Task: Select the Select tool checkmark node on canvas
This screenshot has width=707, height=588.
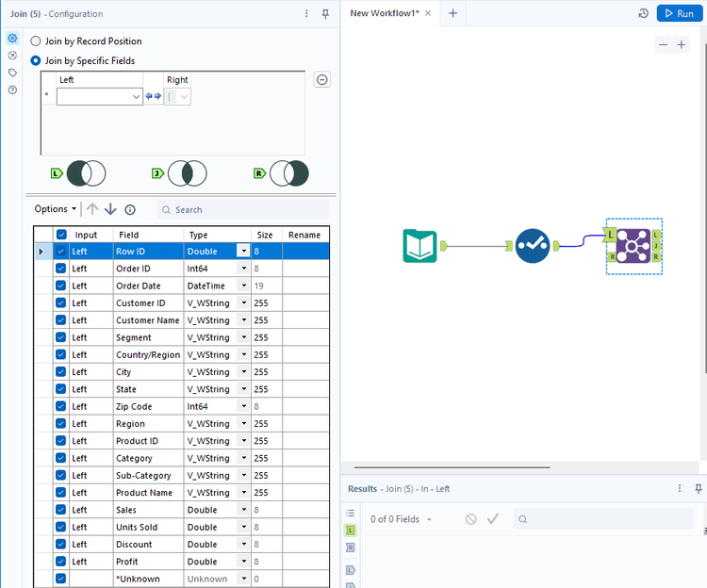Action: (533, 246)
